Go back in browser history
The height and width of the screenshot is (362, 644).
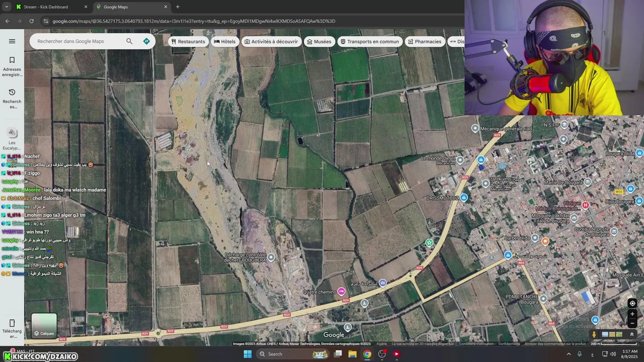click(x=7, y=21)
